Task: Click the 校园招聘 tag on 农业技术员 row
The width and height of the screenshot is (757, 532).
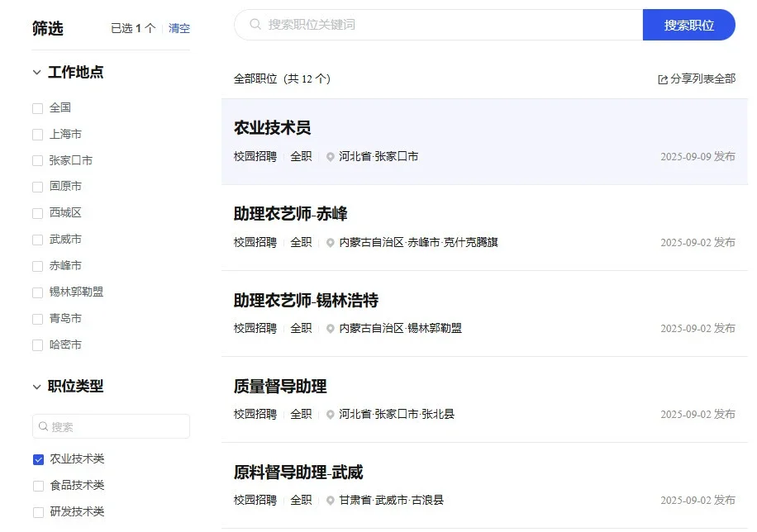Action: click(255, 157)
